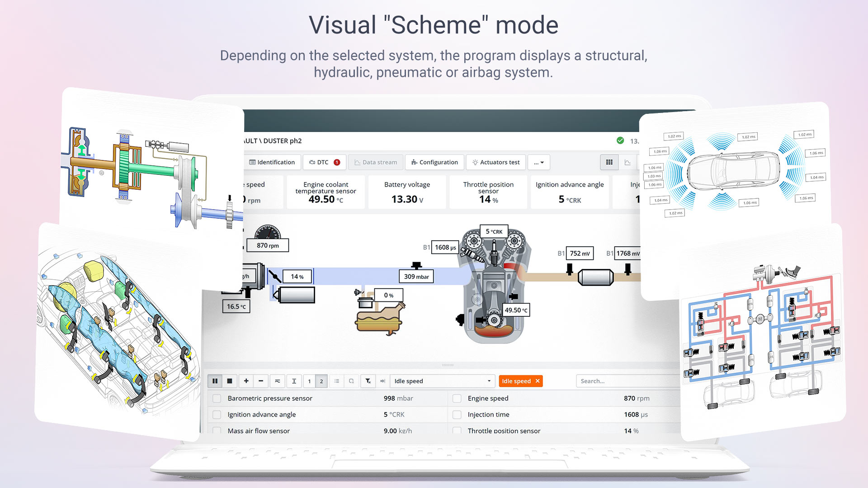Click the minus icon in the toolbar
868x488 pixels.
tap(261, 381)
